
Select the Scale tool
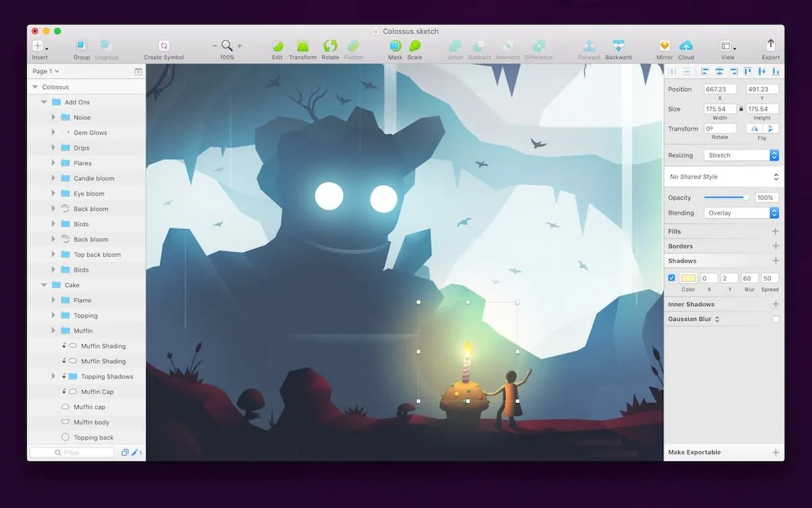[415, 46]
